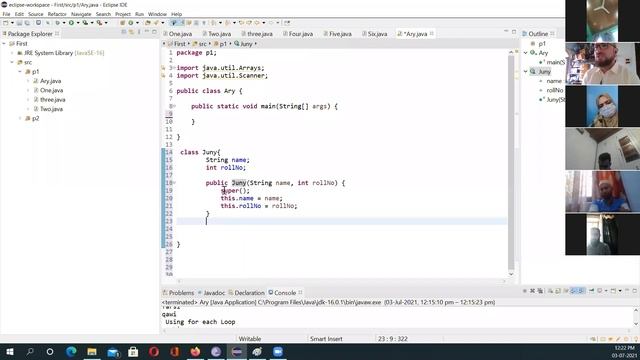The height and width of the screenshot is (360, 640).
Task: Click the Clear Console icon
Action: click(551, 291)
